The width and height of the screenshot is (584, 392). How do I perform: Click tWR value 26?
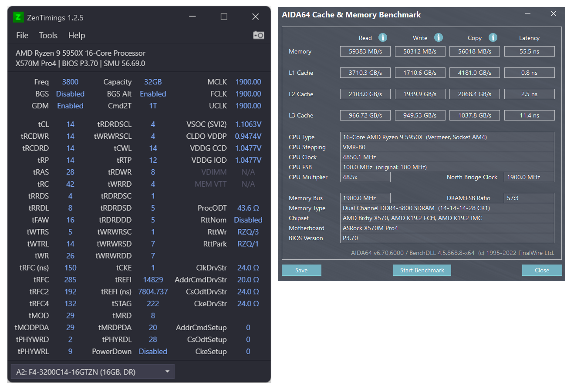click(70, 256)
